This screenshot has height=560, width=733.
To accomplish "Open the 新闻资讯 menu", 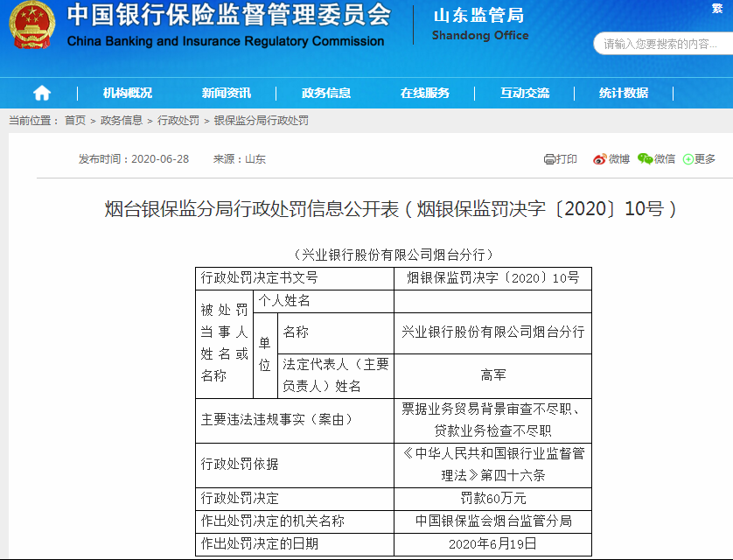I will pyautogui.click(x=226, y=93).
